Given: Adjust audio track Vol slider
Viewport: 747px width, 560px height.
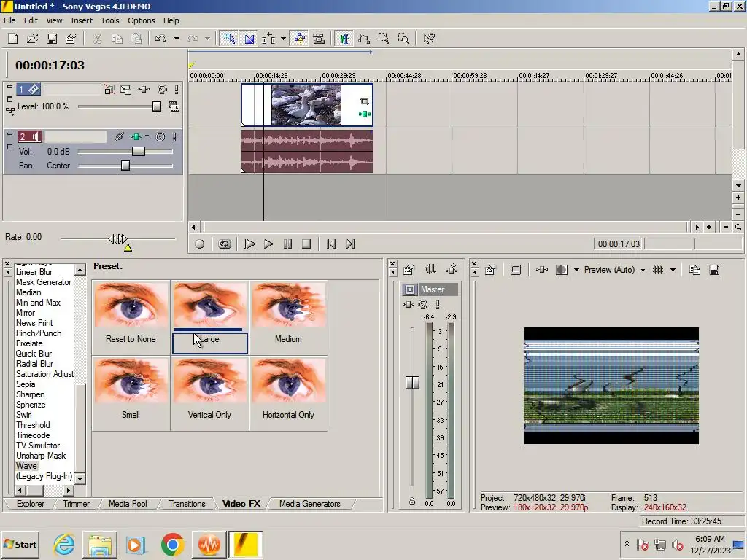Looking at the screenshot, I should click(138, 152).
